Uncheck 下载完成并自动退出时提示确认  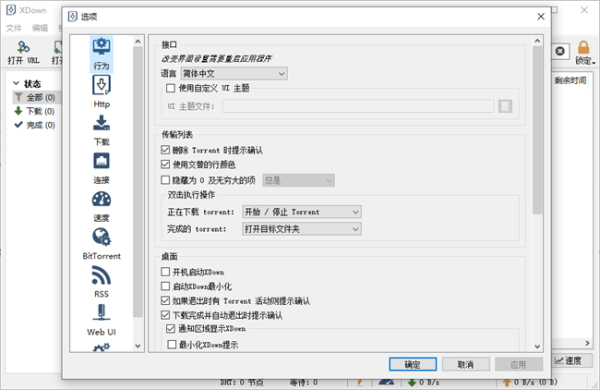click(165, 315)
